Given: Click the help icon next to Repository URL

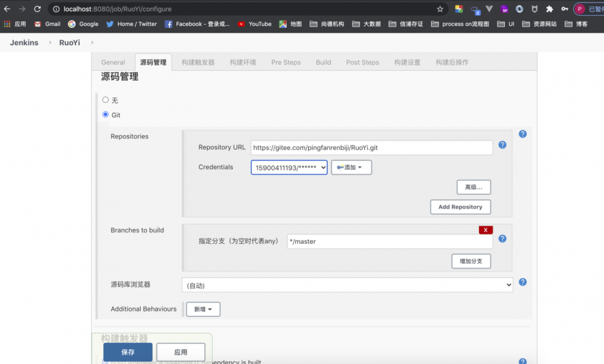Looking at the screenshot, I should 502,145.
